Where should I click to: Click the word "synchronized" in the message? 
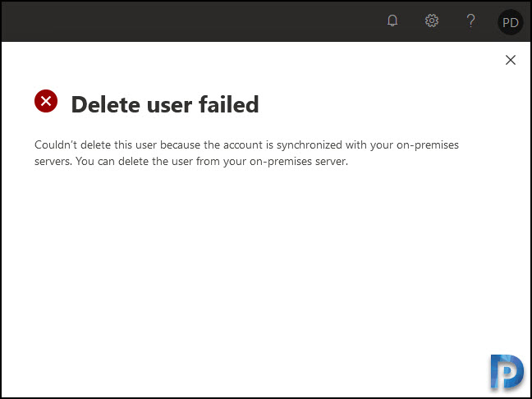309,145
